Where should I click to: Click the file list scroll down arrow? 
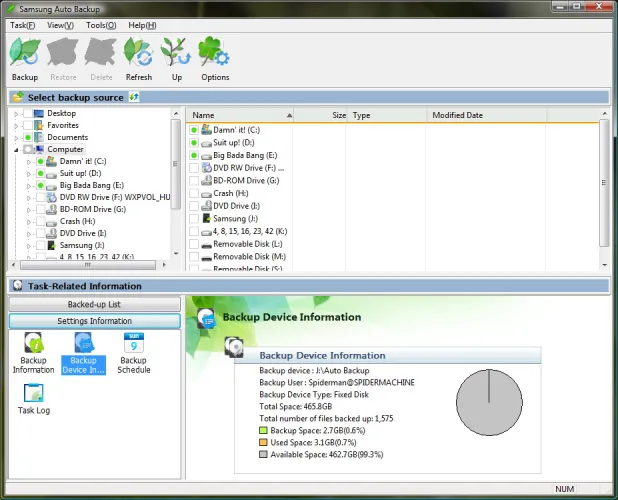coord(605,265)
